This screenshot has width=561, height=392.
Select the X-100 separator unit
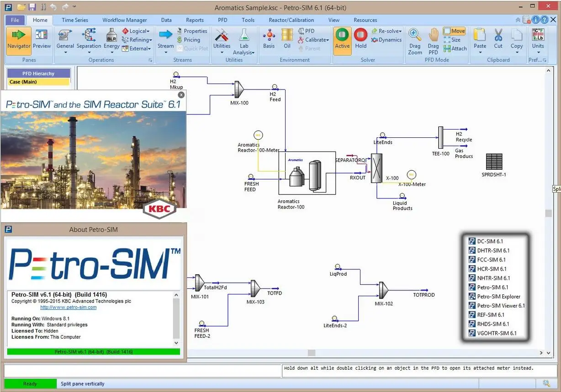point(376,168)
